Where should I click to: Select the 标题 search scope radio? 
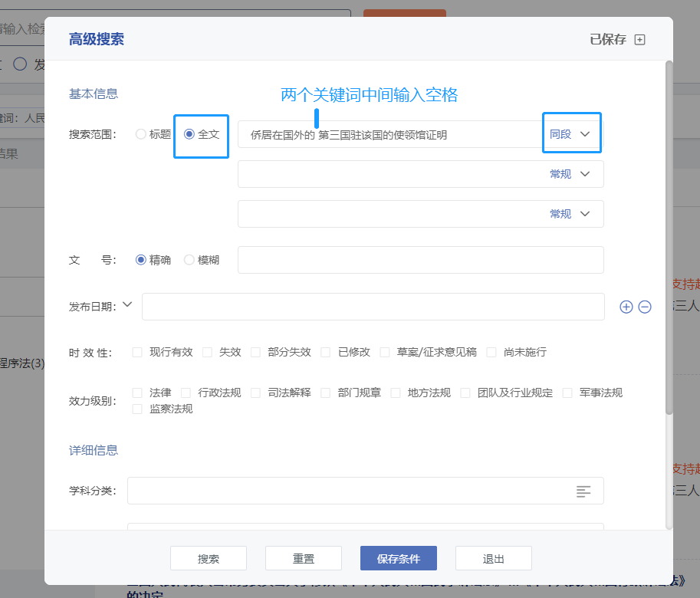(140, 134)
